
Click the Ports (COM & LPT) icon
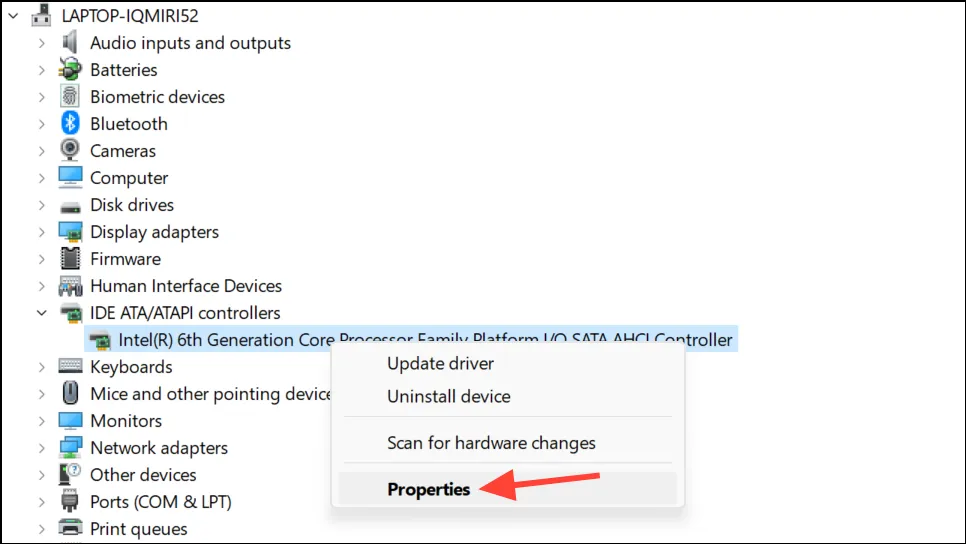(x=70, y=502)
